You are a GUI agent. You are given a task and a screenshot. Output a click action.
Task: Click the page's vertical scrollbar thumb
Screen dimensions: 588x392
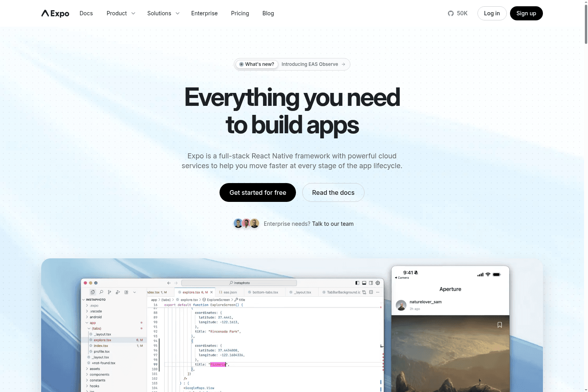point(586,24)
